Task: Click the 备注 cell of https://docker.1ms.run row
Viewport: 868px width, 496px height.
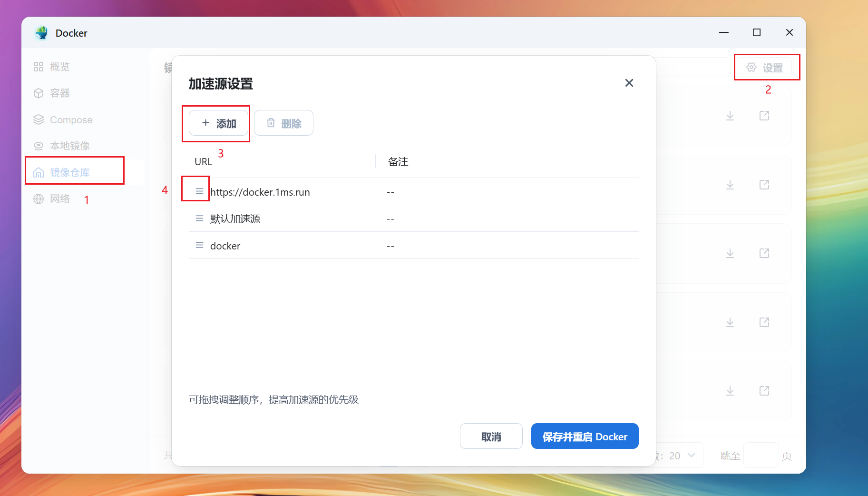Action: pos(390,192)
